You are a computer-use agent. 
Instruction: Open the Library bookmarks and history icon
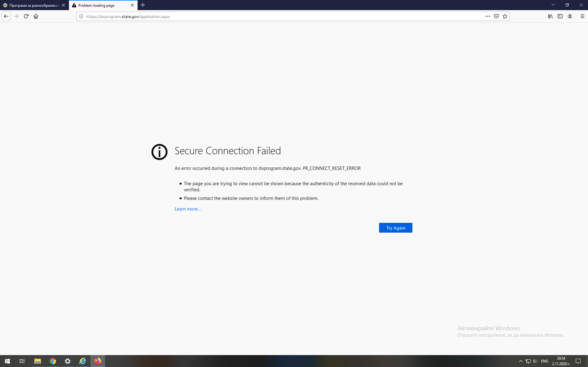[550, 17]
